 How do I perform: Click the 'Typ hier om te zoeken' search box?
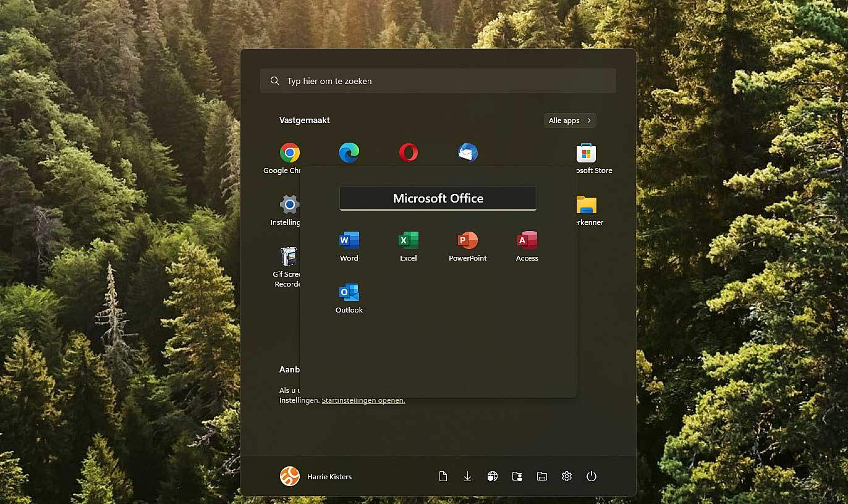tap(438, 81)
